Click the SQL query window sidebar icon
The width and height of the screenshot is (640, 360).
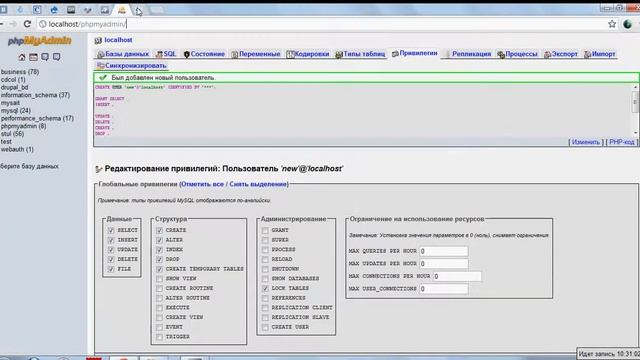pos(33,57)
